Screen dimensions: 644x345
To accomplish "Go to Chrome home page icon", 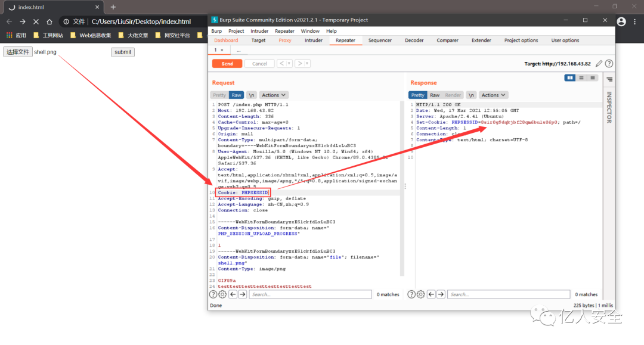I will (49, 21).
